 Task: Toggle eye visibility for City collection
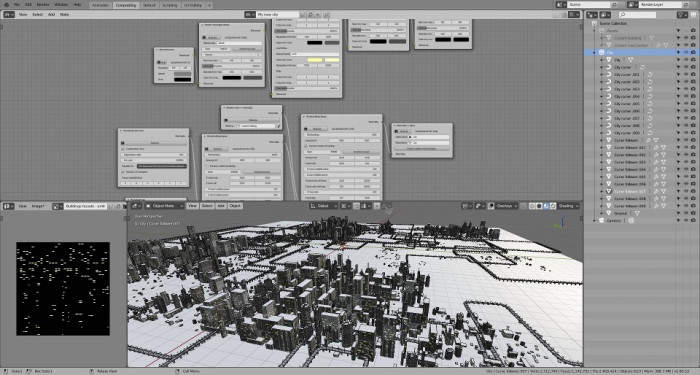pyautogui.click(x=686, y=52)
